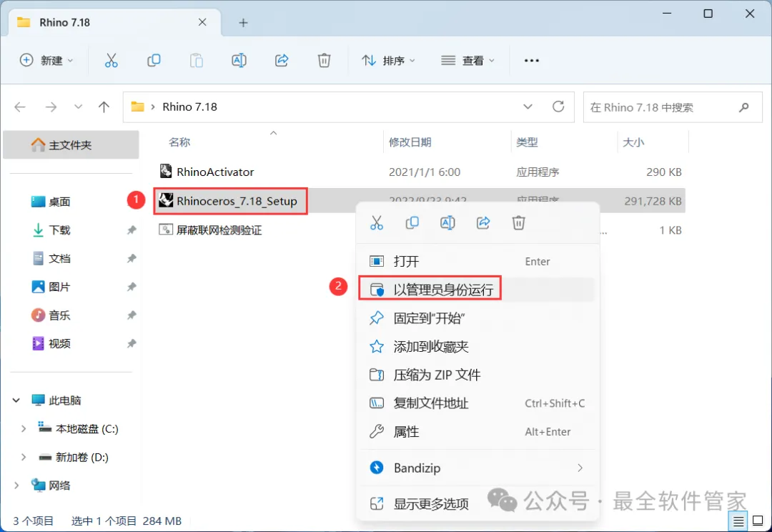Sort by the 名称 column header
772x532 pixels.
coord(179,142)
